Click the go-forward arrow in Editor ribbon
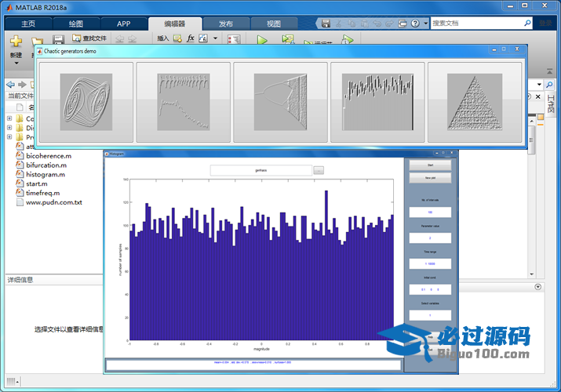Screen dimensions: 561x392 pos(132,38)
